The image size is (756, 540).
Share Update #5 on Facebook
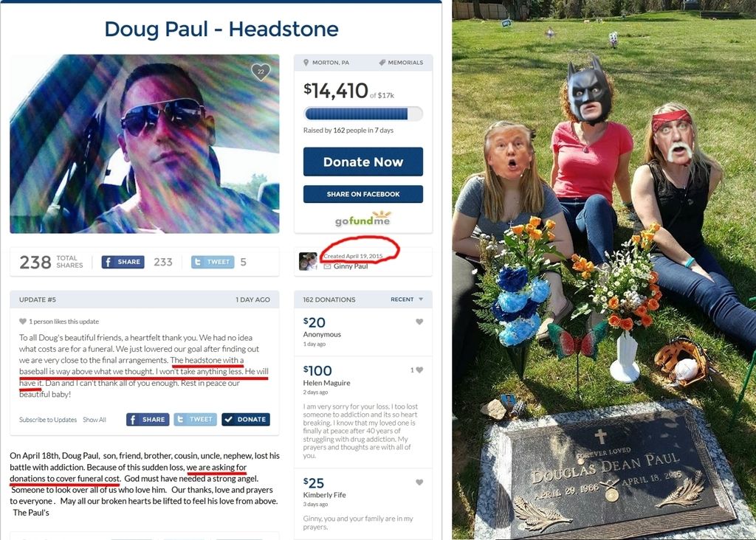pyautogui.click(x=148, y=420)
